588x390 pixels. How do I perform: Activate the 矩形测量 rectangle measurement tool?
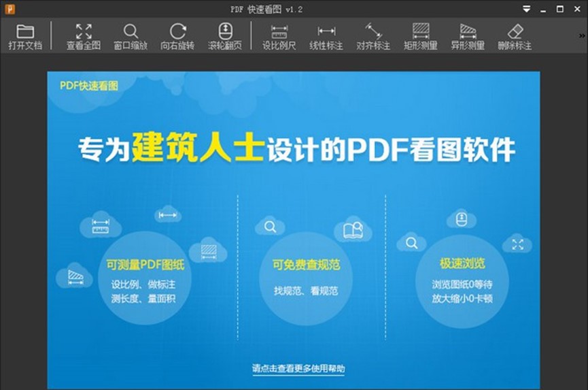(x=420, y=37)
